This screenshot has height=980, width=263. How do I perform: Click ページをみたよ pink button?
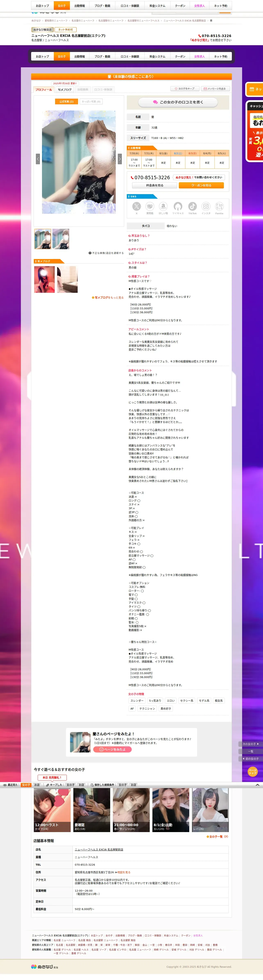point(112,749)
